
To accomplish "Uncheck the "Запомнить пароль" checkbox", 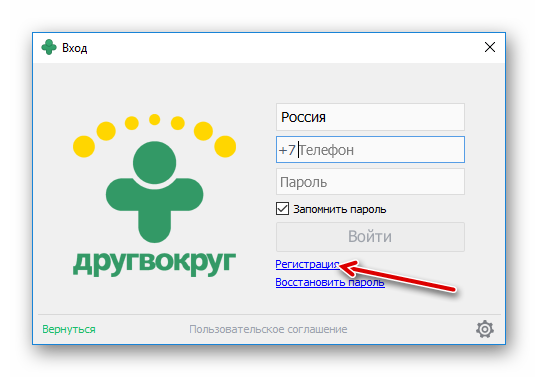I will coord(282,209).
